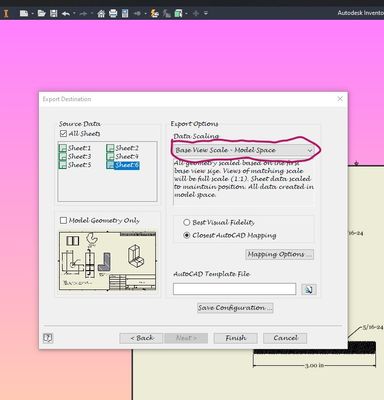The height and width of the screenshot is (400, 384).
Task: Open the dropdown arrow beside New icon
Action: tap(32, 14)
